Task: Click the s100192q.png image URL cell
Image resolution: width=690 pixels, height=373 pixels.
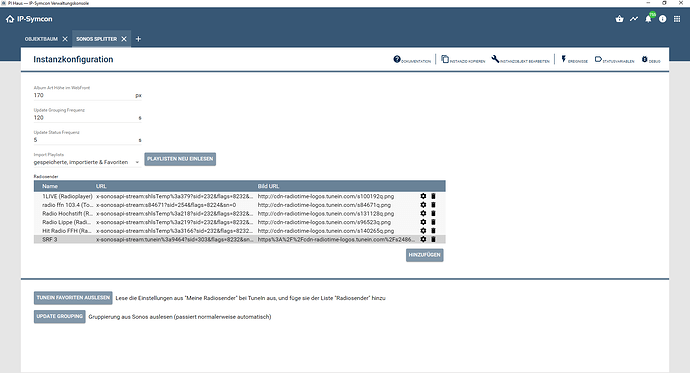Action: (x=326, y=196)
